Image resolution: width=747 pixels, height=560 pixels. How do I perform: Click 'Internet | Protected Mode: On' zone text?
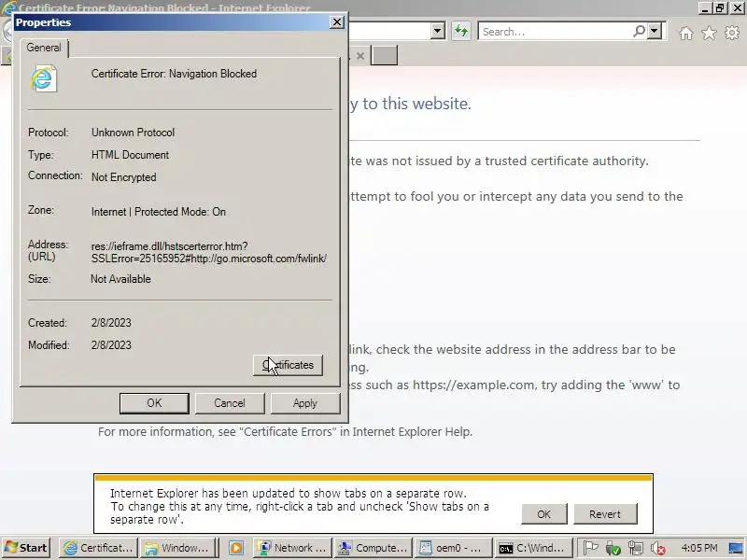pyautogui.click(x=159, y=212)
